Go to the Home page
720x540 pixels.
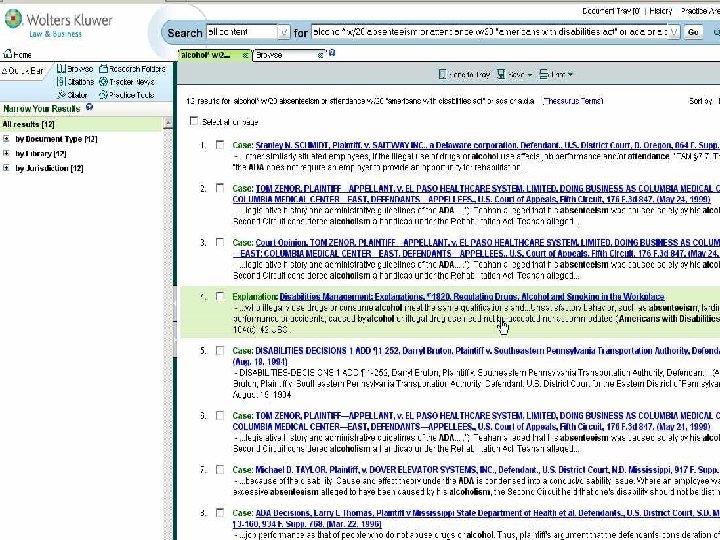click(x=17, y=55)
